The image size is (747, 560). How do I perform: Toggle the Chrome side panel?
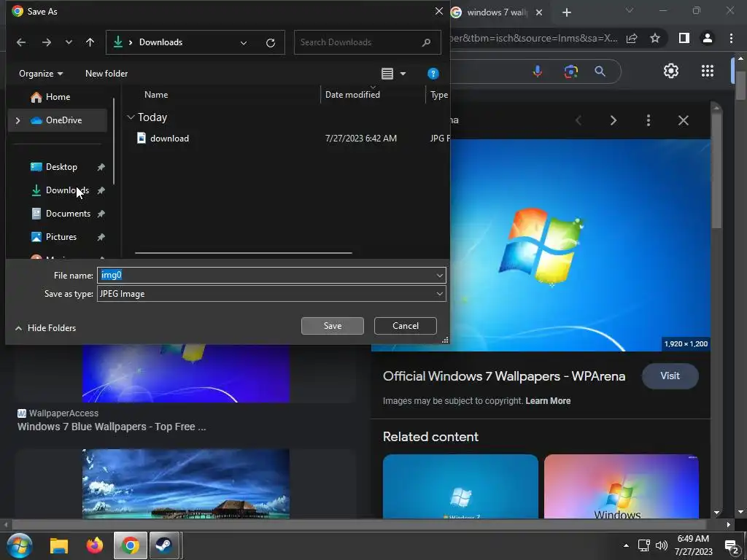[684, 38]
